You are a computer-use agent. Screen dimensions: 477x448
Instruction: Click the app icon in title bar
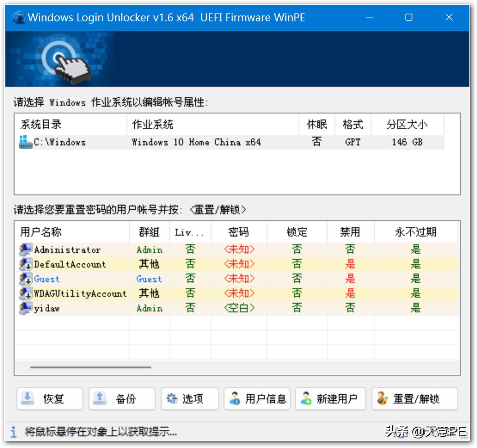19,18
